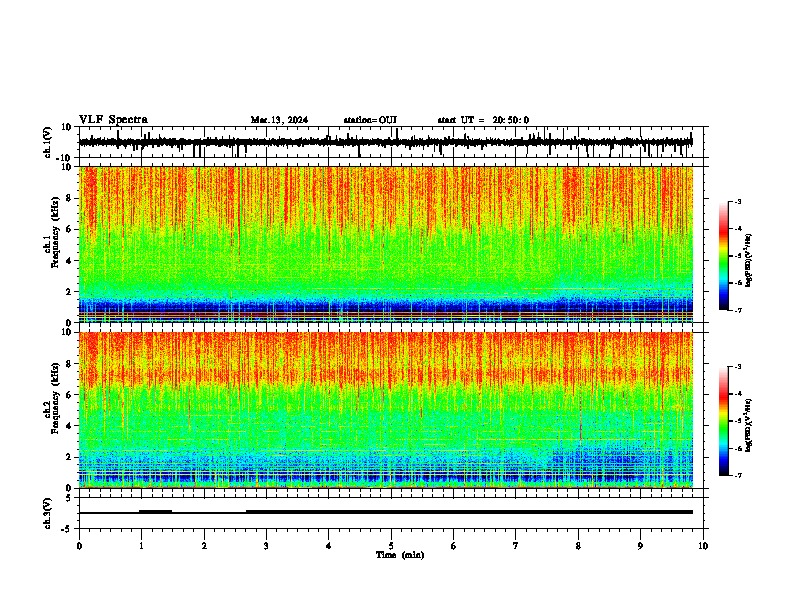Click inside the ch.1 spectrogram panel
Viewport: 792px width, 612px height.
point(386,244)
